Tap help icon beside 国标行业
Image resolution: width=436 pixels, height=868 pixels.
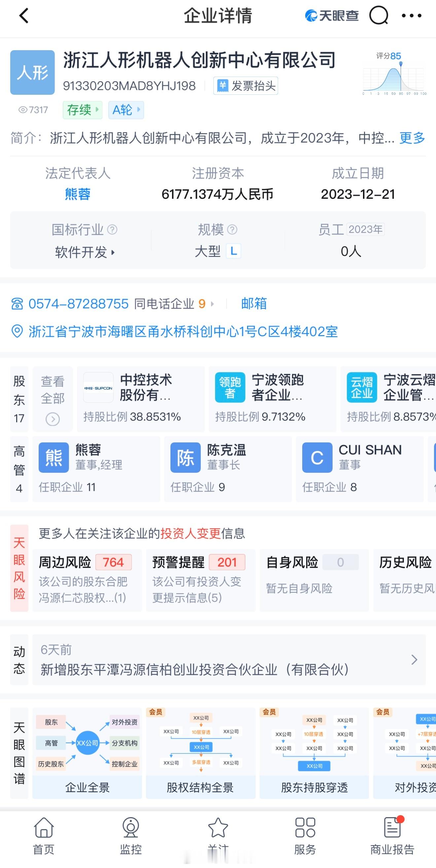(x=112, y=229)
